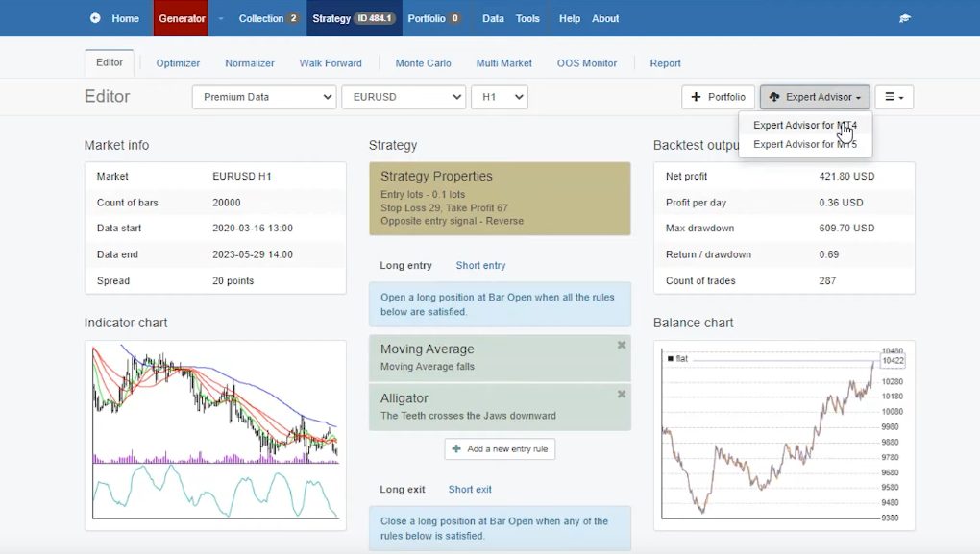Switch to Short entry rules

click(x=480, y=265)
